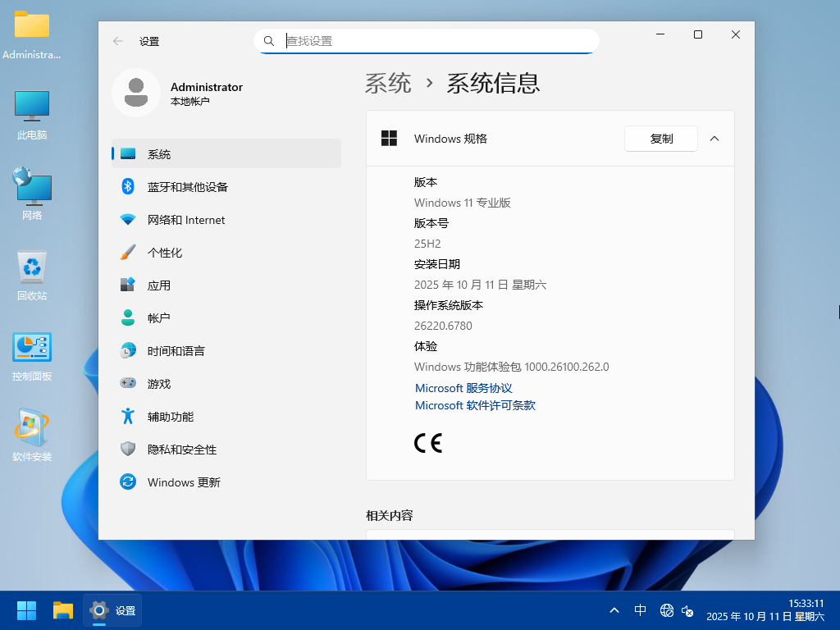Open Privacy and security shield icon
840x630 pixels.
(128, 450)
